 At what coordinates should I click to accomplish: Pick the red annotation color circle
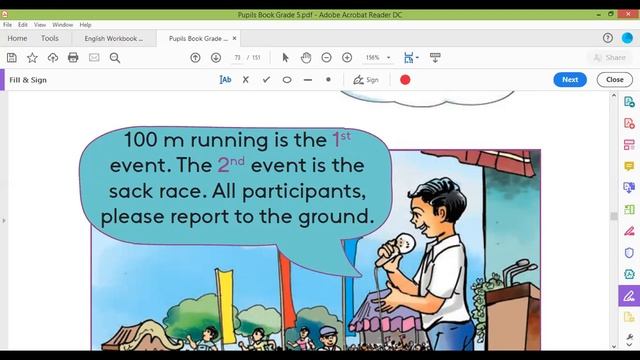tap(405, 80)
